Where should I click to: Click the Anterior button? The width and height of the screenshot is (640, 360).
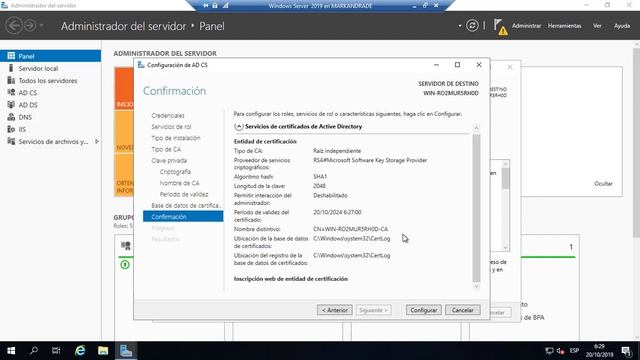point(335,310)
